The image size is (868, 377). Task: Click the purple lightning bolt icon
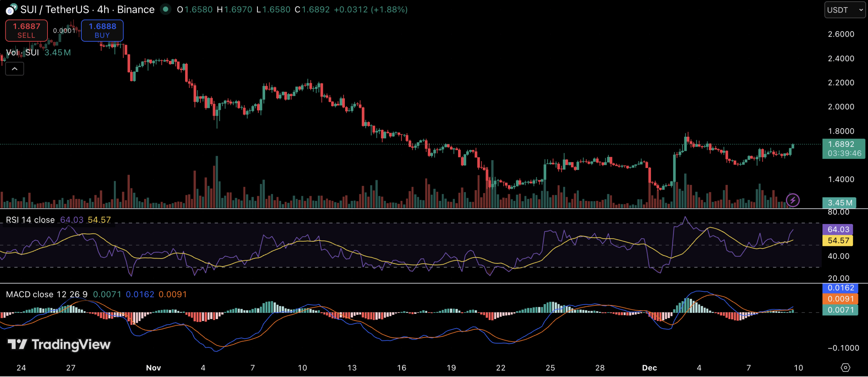tap(793, 200)
